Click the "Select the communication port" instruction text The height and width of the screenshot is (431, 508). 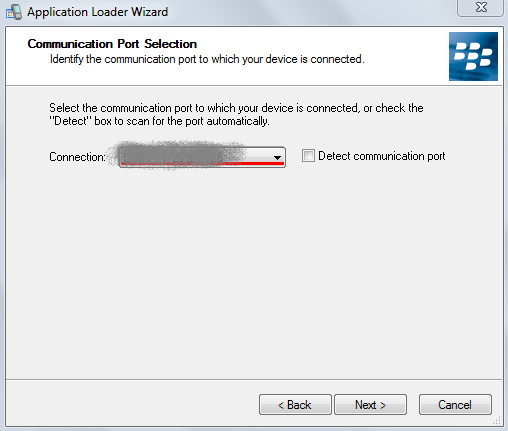[x=236, y=108]
